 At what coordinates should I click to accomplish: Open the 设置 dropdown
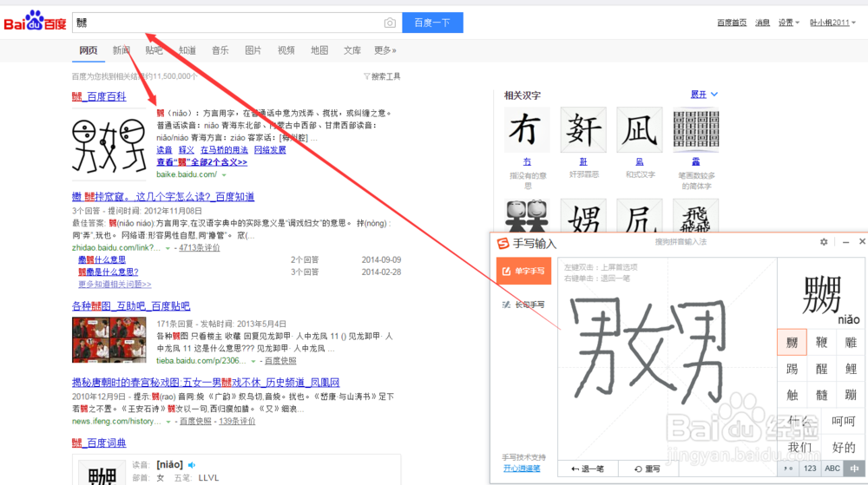789,23
